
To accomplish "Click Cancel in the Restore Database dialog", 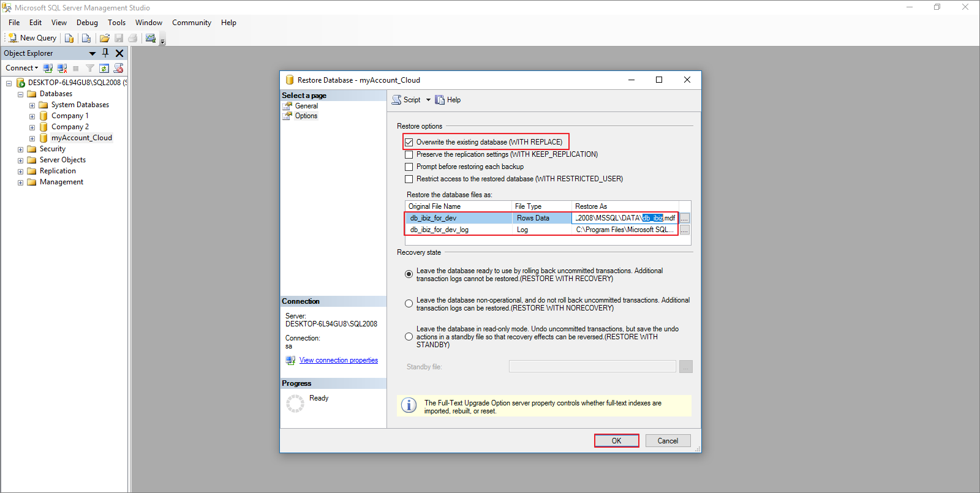I will coord(668,441).
